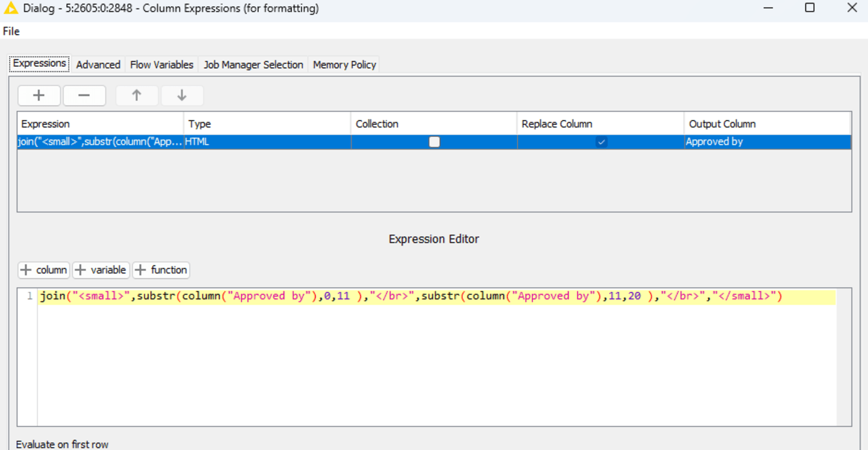Add a new expression with plus button
Screen dimensions: 868x450
pos(39,96)
